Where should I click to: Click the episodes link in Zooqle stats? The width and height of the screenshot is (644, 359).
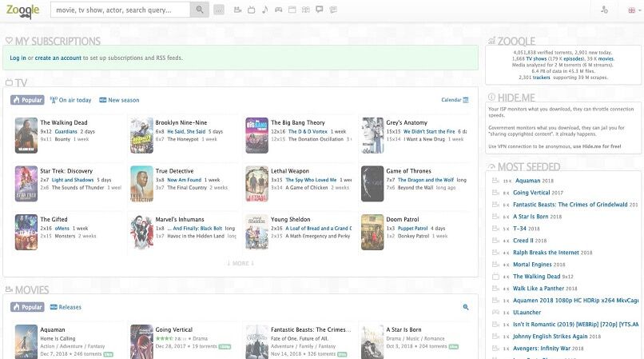pos(573,59)
